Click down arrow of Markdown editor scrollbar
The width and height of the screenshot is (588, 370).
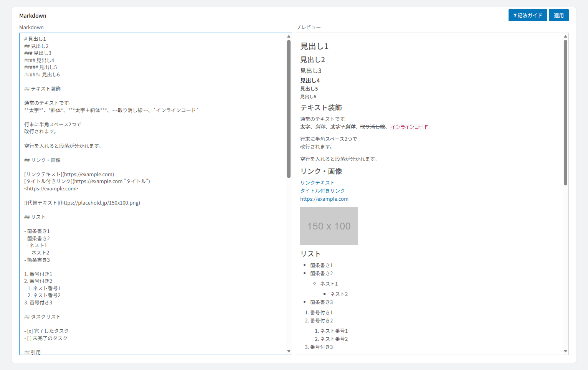pos(289,351)
